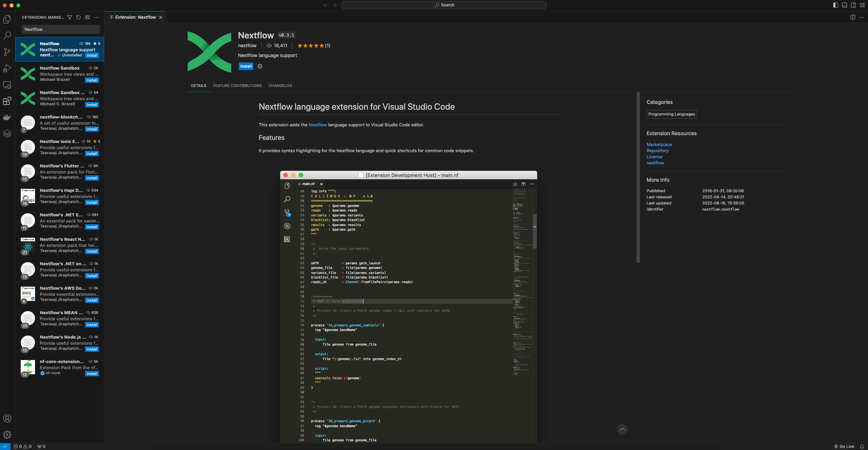Open the Docker view in activity bar
This screenshot has height=450, width=868.
click(7, 117)
